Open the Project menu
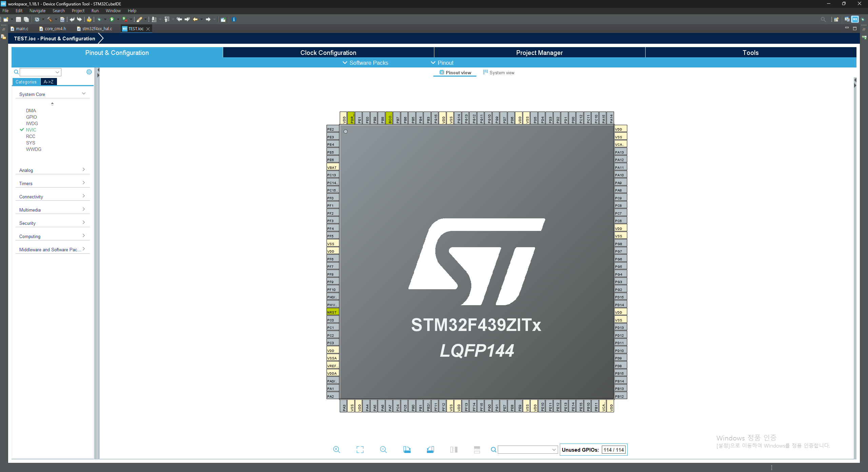The image size is (868, 472). 78,11
